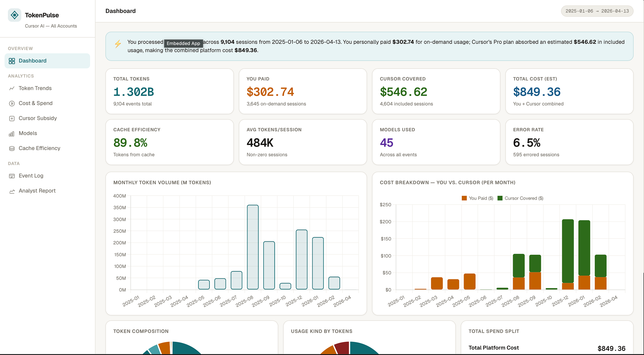Click the "Total Spend Split" heading
The height and width of the screenshot is (355, 644).
494,331
